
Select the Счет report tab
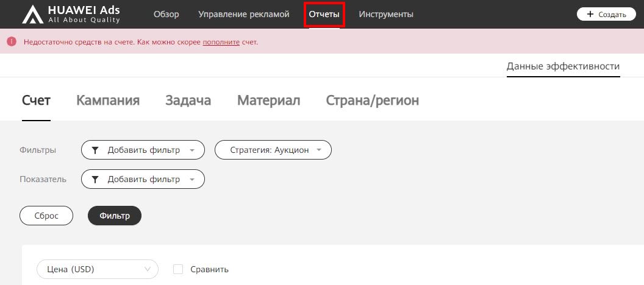point(36,100)
